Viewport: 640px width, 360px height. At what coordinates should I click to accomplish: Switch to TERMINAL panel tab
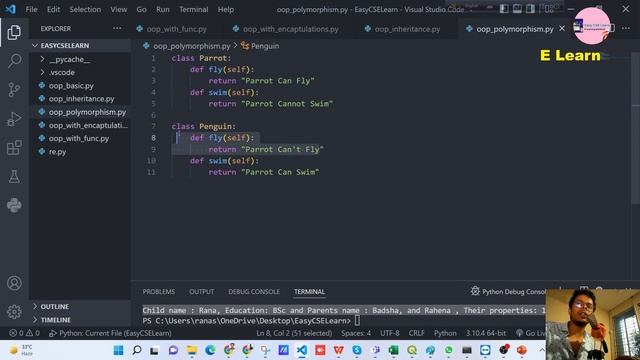click(x=309, y=292)
